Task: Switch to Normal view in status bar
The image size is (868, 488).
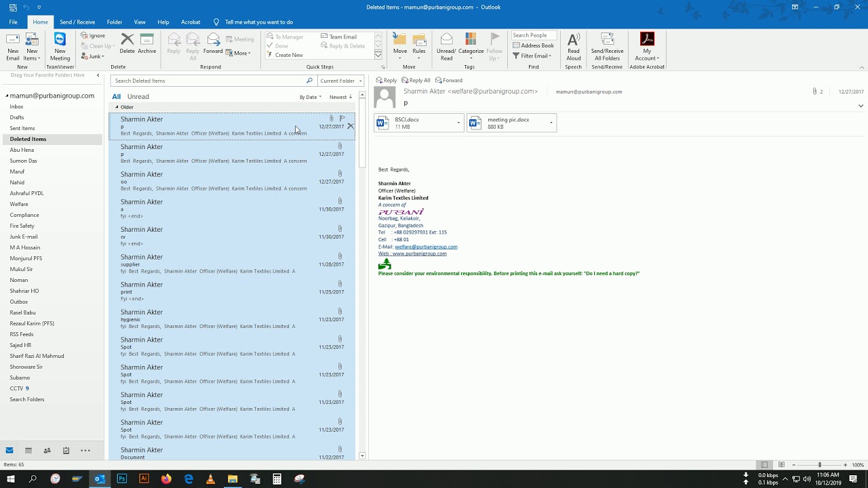Action: 764,465
